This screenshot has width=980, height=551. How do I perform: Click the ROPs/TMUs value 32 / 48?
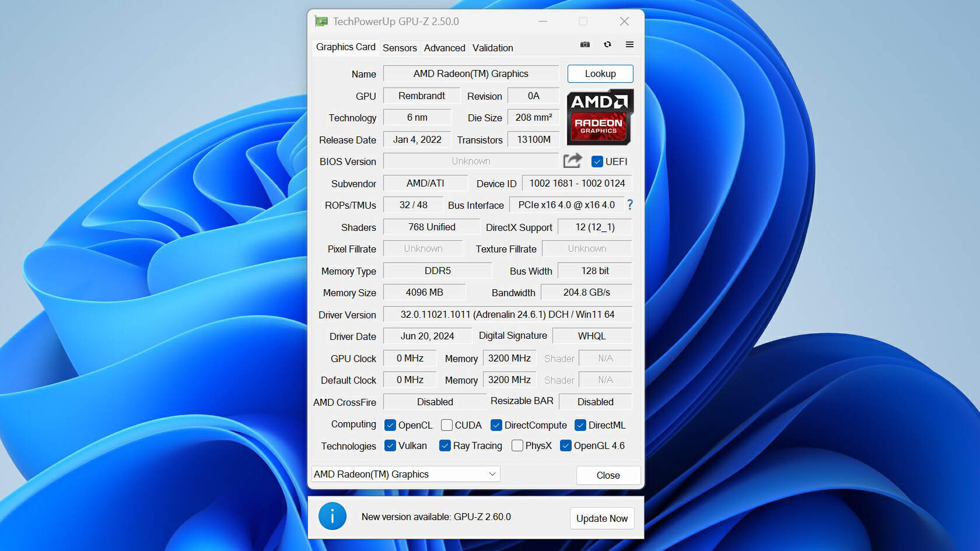413,205
